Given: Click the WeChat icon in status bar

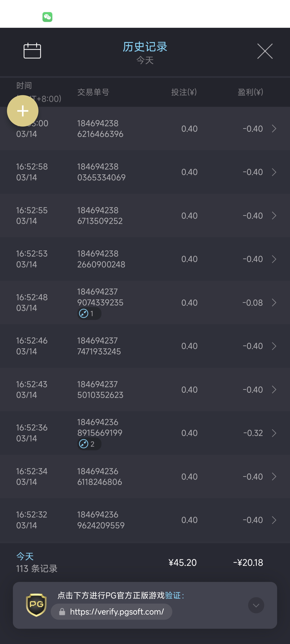Looking at the screenshot, I should point(47,17).
